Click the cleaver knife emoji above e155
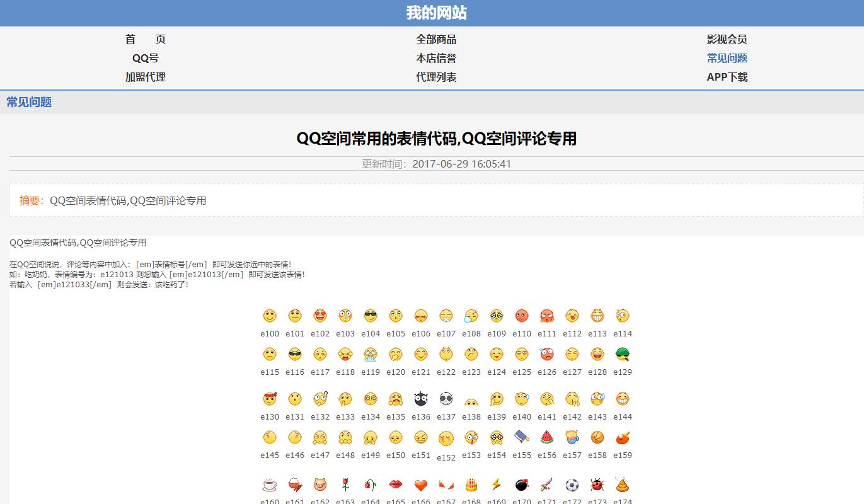The image size is (864, 504). [x=522, y=437]
